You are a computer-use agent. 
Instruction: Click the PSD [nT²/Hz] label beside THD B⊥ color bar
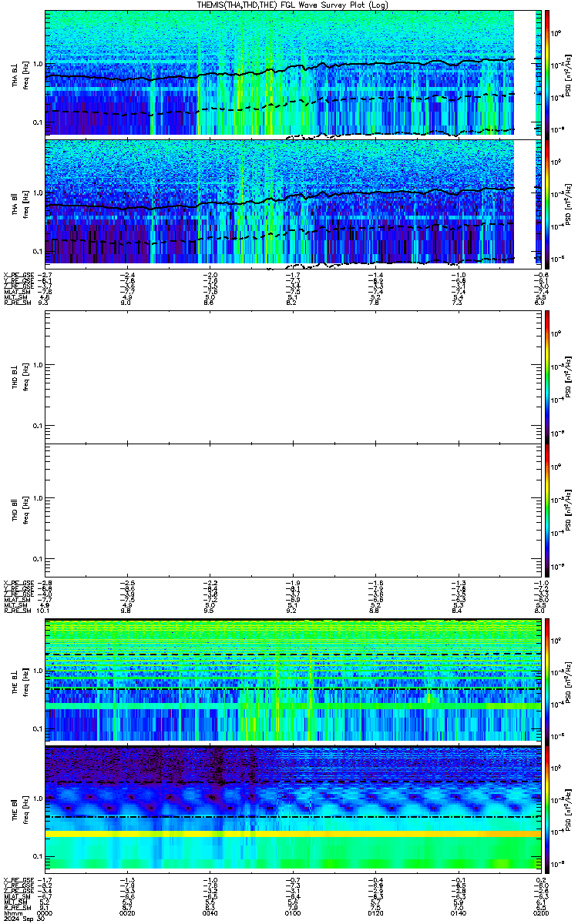(567, 377)
